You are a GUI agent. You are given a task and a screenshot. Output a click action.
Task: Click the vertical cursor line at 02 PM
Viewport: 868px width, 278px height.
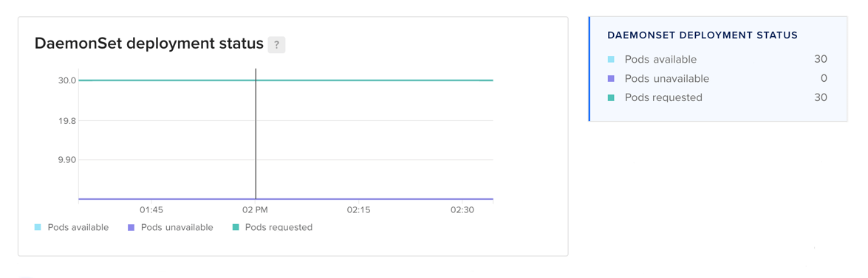pyautogui.click(x=256, y=133)
